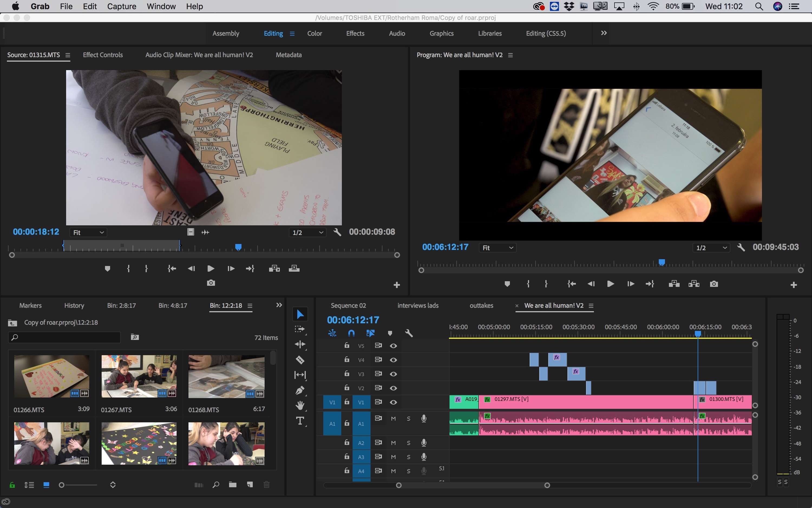Select 01267.MTS clip thumbnail
The image size is (812, 508).
point(139,376)
